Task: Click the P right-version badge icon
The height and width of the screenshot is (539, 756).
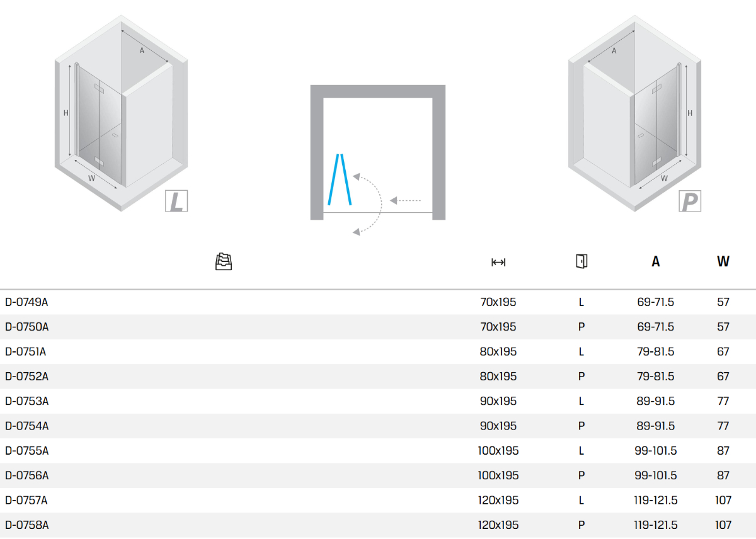Action: (690, 201)
